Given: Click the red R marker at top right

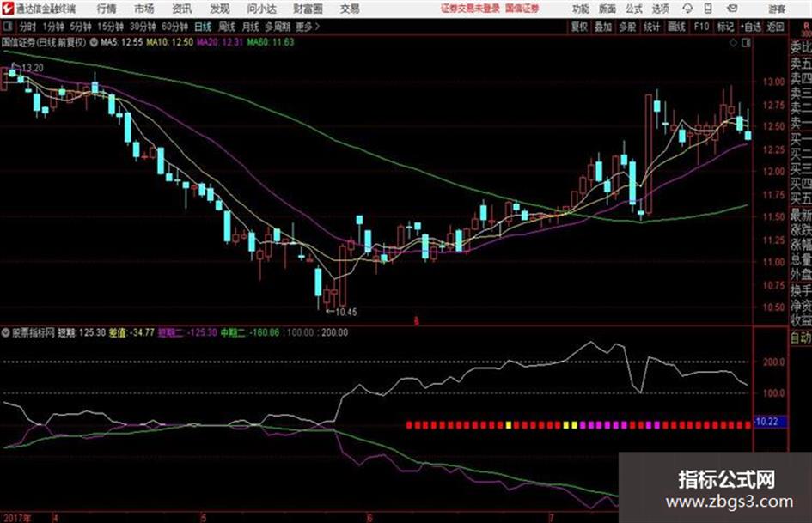Looking at the screenshot, I should (x=806, y=27).
